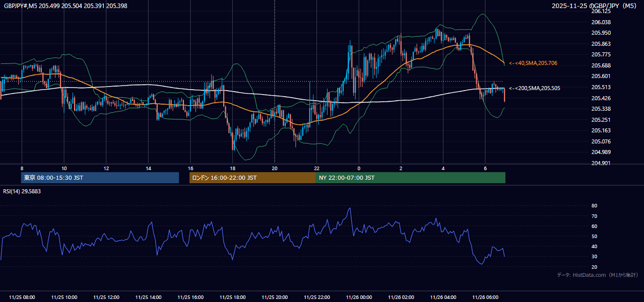
Task: Click price axis value 205.688
Action: (x=601, y=65)
